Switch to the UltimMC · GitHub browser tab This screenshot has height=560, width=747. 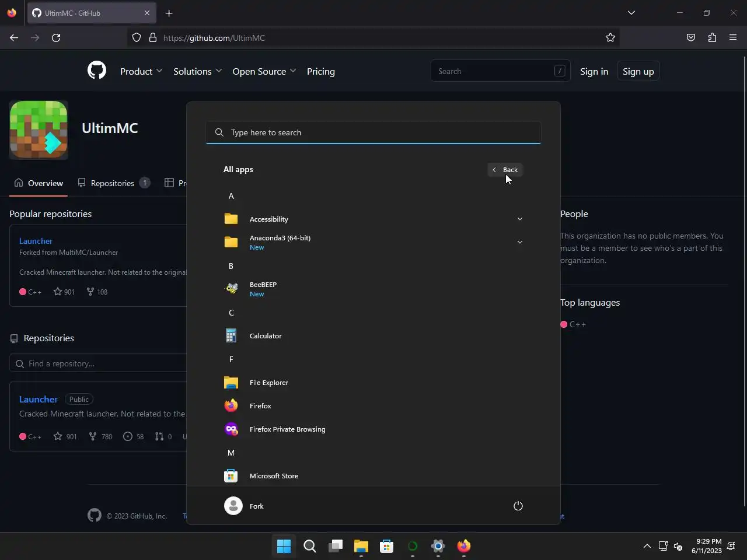90,13
